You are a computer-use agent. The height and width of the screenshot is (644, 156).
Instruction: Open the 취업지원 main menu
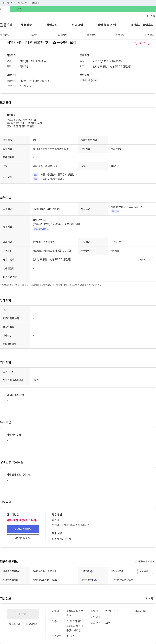click(52, 25)
